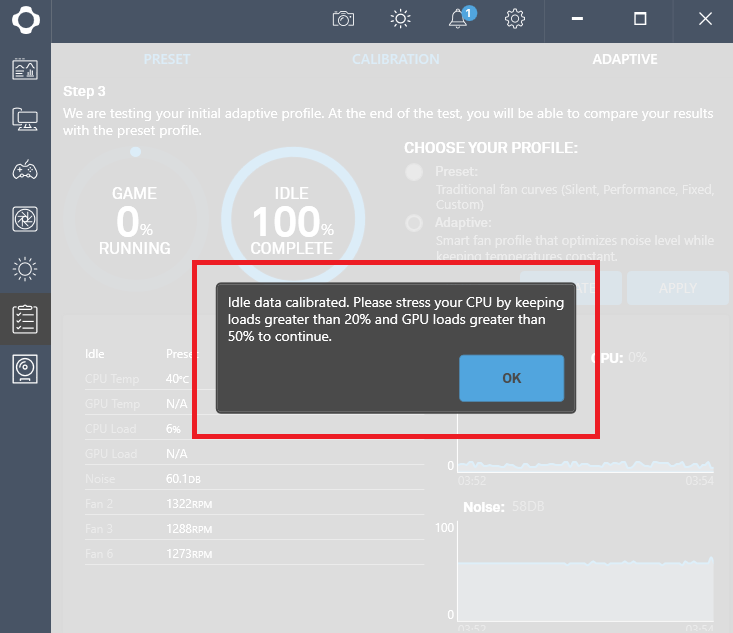Close the CAM window
The width and height of the screenshot is (733, 633).
click(705, 19)
